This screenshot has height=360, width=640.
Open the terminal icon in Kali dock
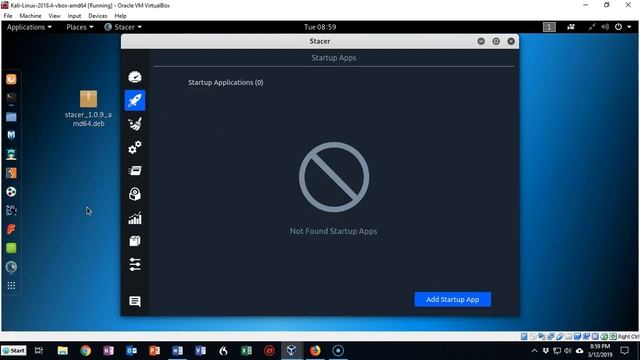(11, 98)
